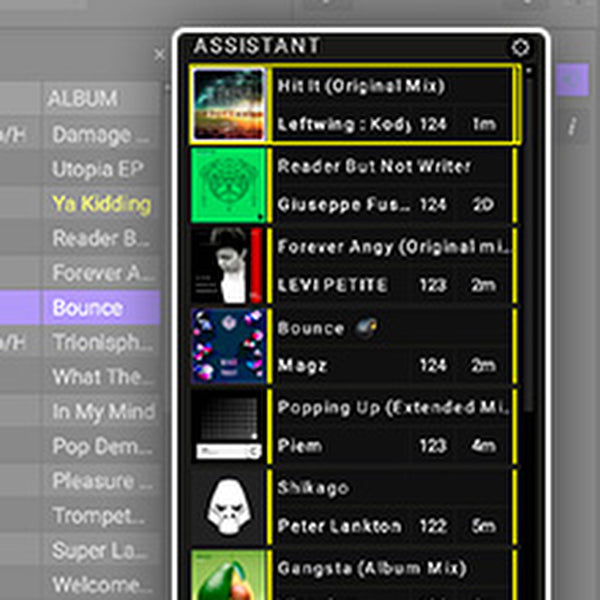Click Forever Angy album artwork
The image size is (600, 600).
tap(229, 266)
